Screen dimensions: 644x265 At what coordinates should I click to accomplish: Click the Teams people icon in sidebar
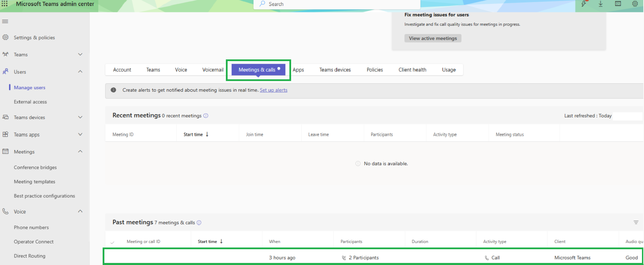click(x=5, y=54)
